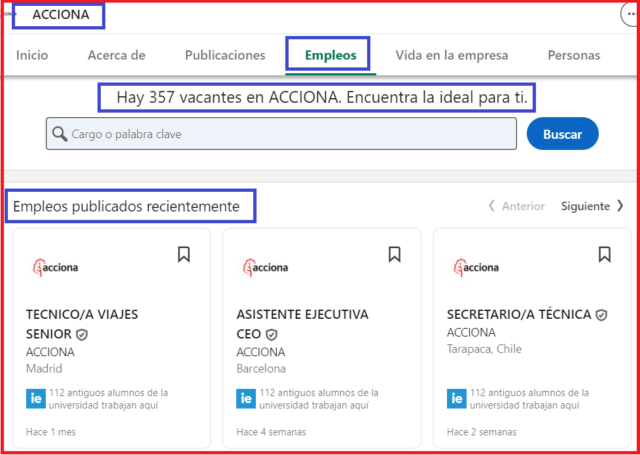Bookmark the SECRETARIO/A TÉCNICA job
This screenshot has width=640, height=455.
tap(604, 255)
